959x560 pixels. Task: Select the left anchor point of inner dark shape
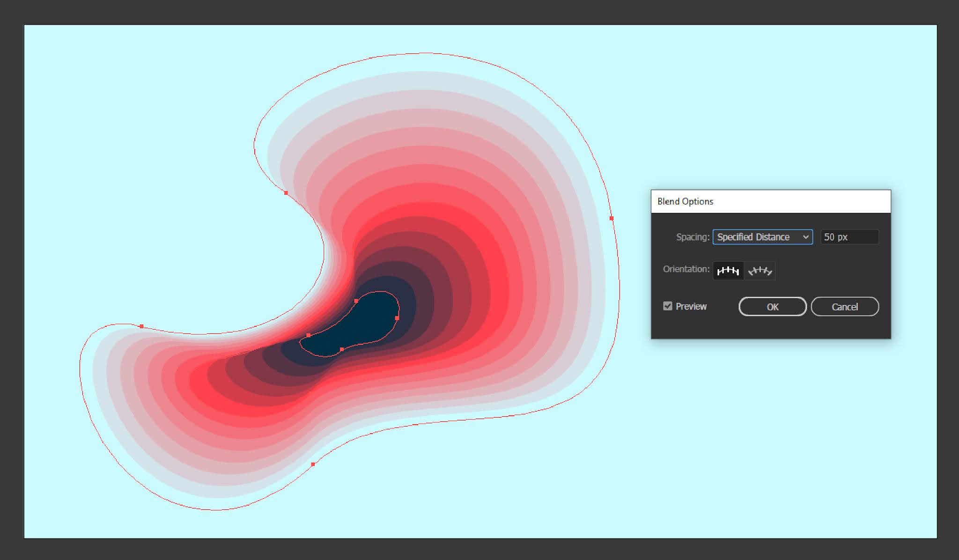coord(308,335)
